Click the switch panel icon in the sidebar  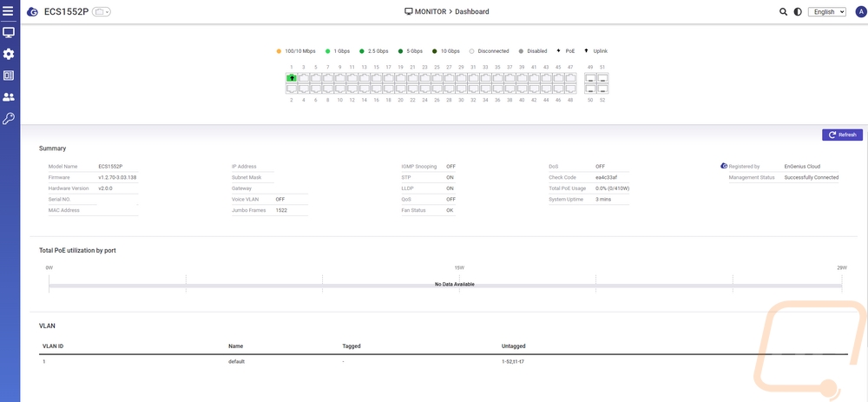point(9,76)
